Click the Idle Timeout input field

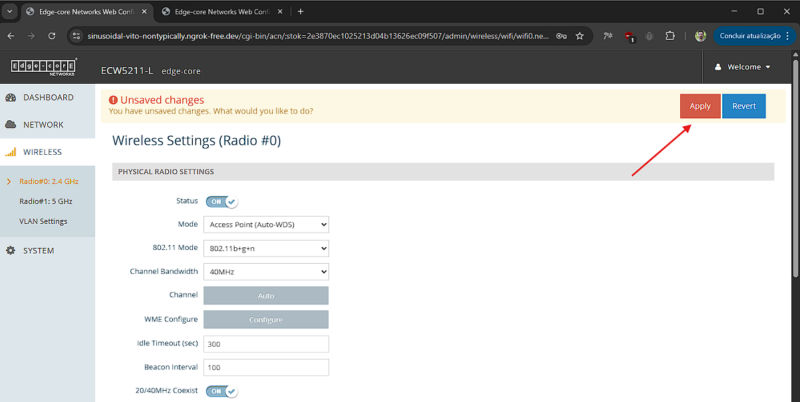(x=266, y=344)
